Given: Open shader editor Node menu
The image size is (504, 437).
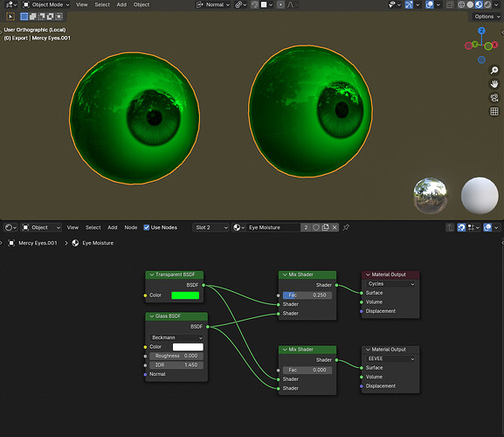Looking at the screenshot, I should click(x=131, y=227).
